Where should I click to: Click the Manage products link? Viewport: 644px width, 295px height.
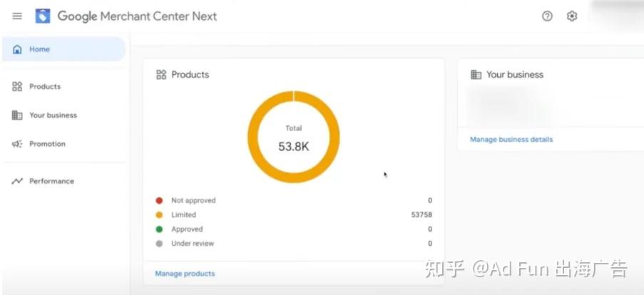tap(185, 273)
